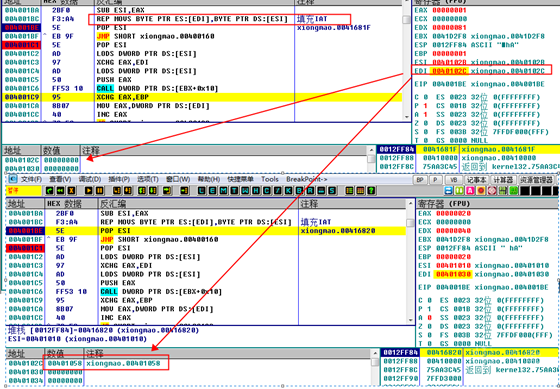Select the ESI value 00401010

453,265
